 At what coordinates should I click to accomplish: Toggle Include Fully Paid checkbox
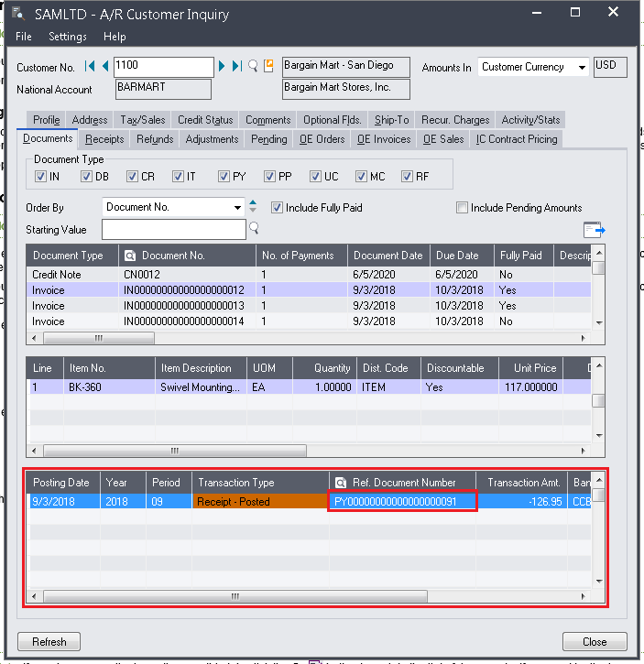click(x=278, y=208)
